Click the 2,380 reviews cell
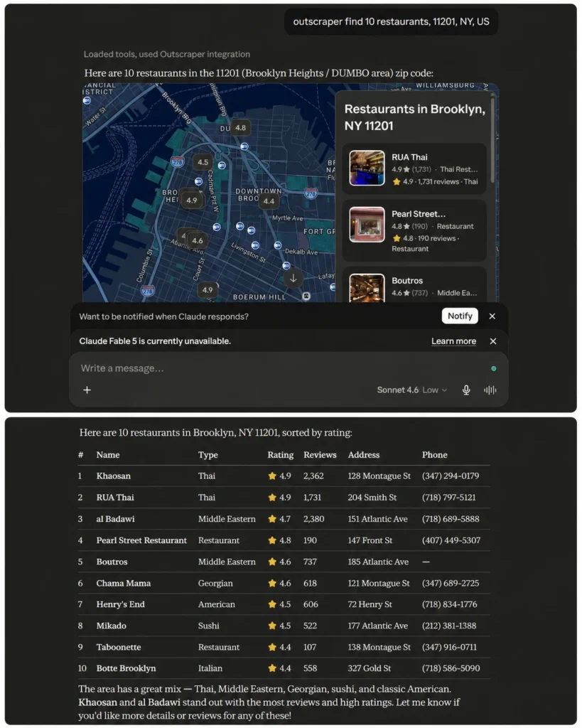 pyautogui.click(x=314, y=519)
